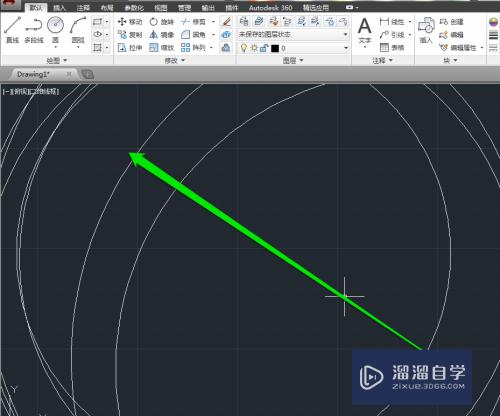Expand the Layers (图层) panel
The image size is (500, 416).
[x=293, y=60]
